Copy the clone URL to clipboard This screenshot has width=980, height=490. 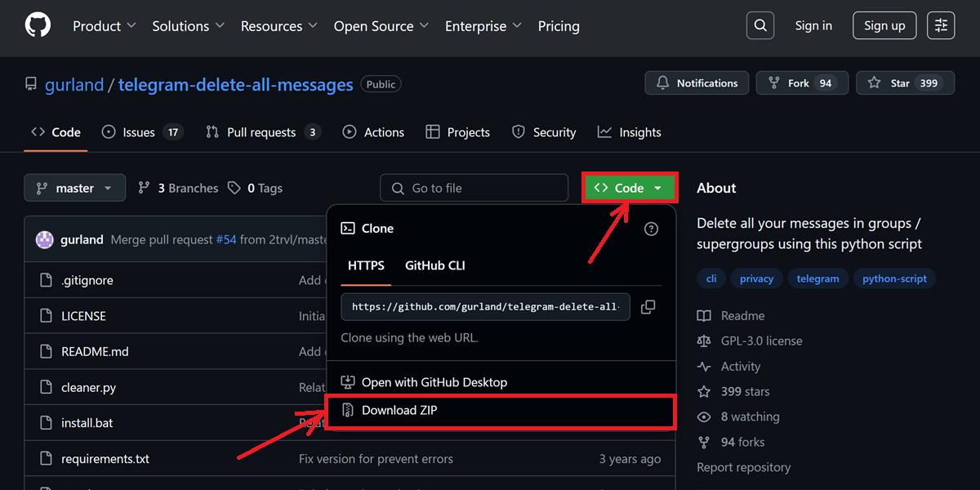(648, 307)
